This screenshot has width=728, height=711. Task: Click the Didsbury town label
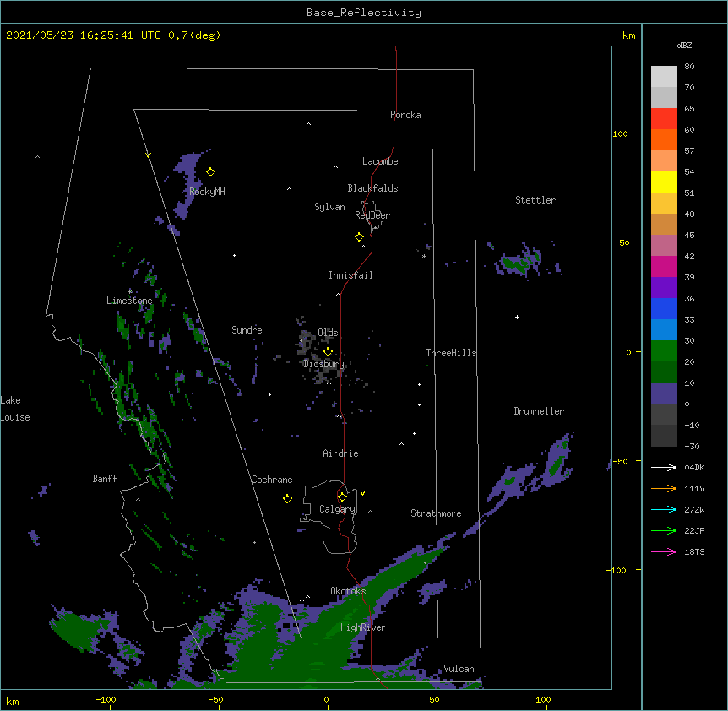click(x=324, y=364)
